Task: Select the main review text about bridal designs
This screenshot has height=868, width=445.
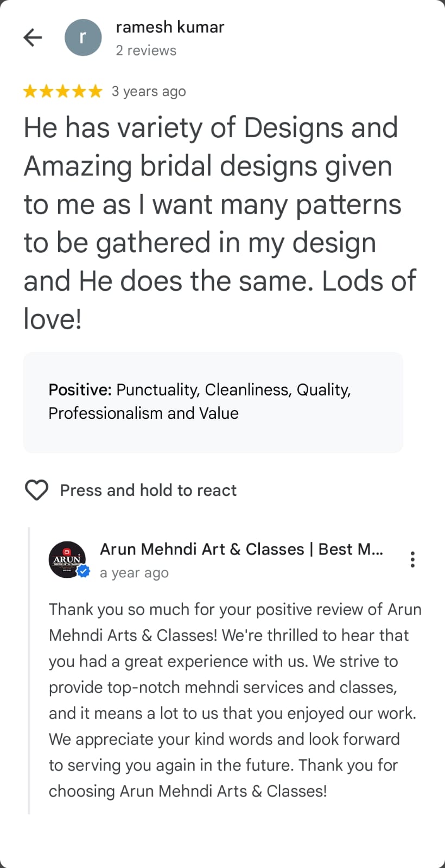Action: tap(217, 222)
